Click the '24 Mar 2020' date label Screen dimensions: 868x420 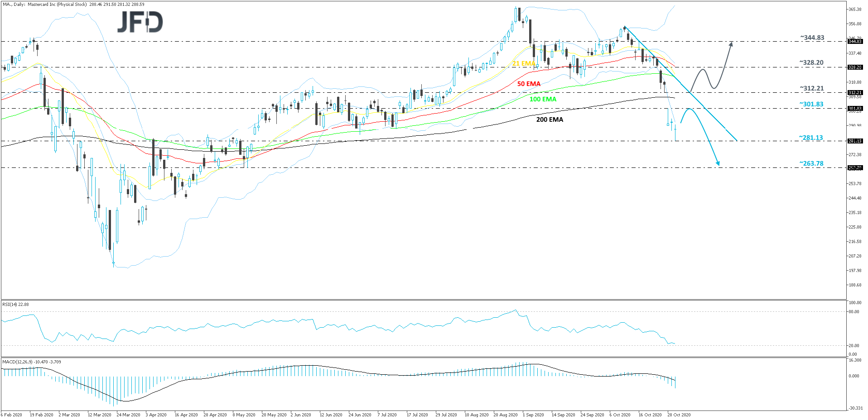tap(128, 415)
